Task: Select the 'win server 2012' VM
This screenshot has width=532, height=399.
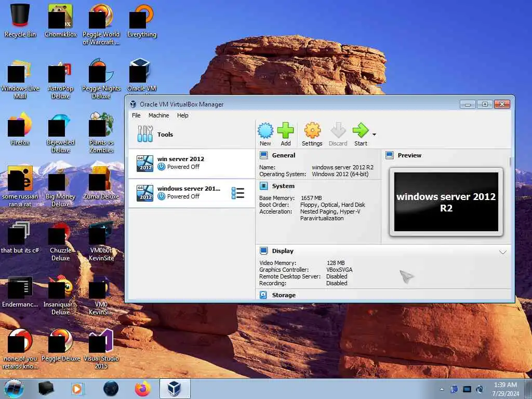Action: tap(192, 163)
